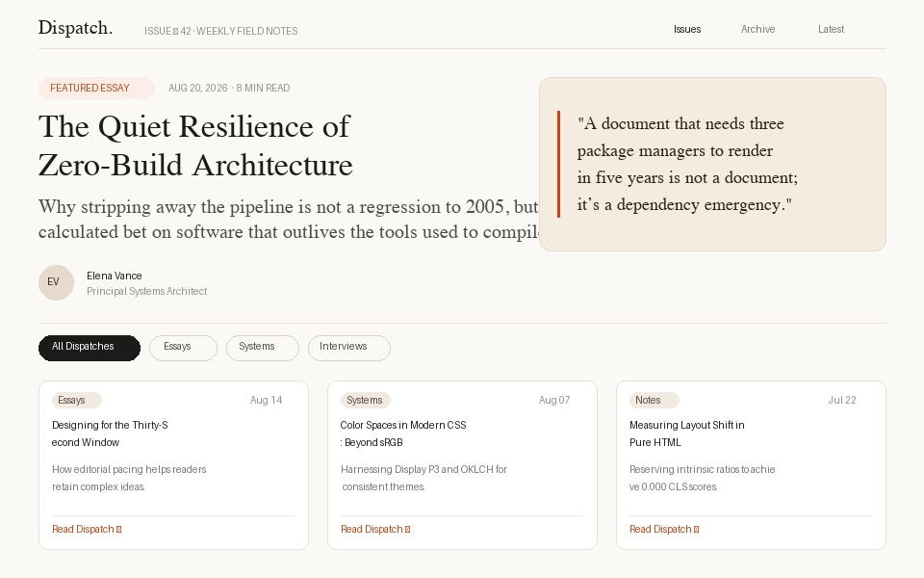924x578 pixels.
Task: Click the arrow icon after Read Dispatch in Essays card
Action: [119, 530]
